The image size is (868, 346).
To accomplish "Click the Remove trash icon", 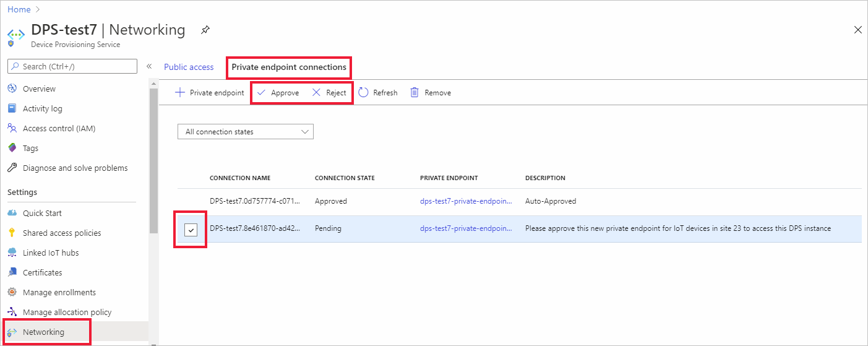I will click(x=415, y=92).
